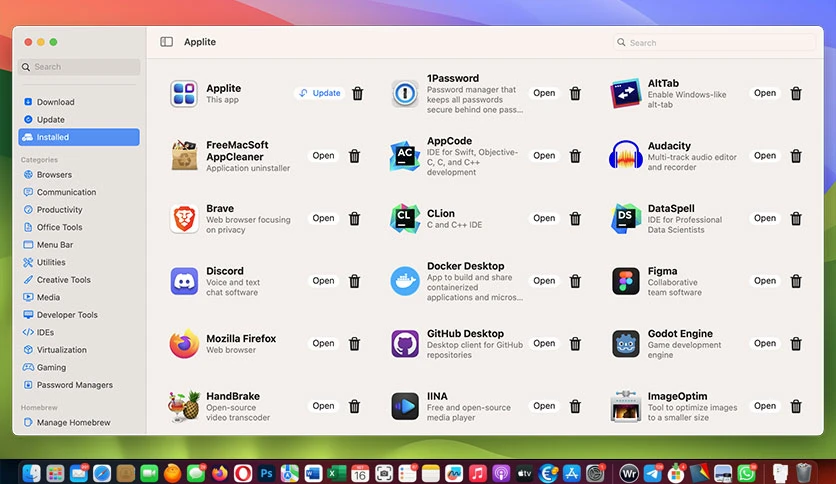Viewport: 836px width, 484px height.
Task: Open AltTab
Action: point(765,93)
